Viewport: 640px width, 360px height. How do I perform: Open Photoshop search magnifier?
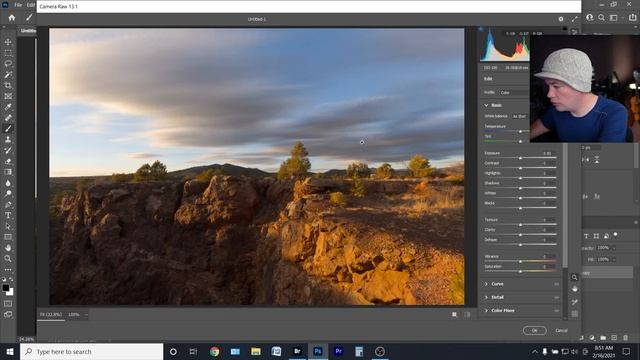601,18
